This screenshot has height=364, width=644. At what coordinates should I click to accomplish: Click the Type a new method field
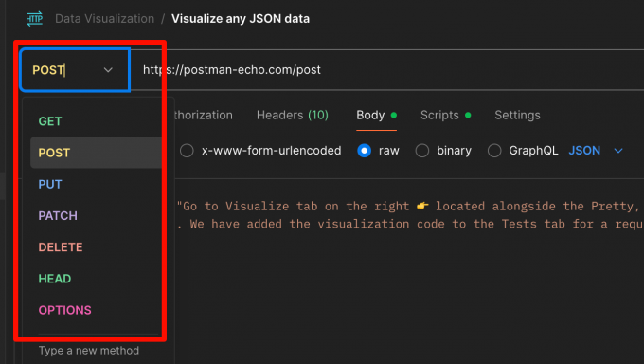[89, 351]
